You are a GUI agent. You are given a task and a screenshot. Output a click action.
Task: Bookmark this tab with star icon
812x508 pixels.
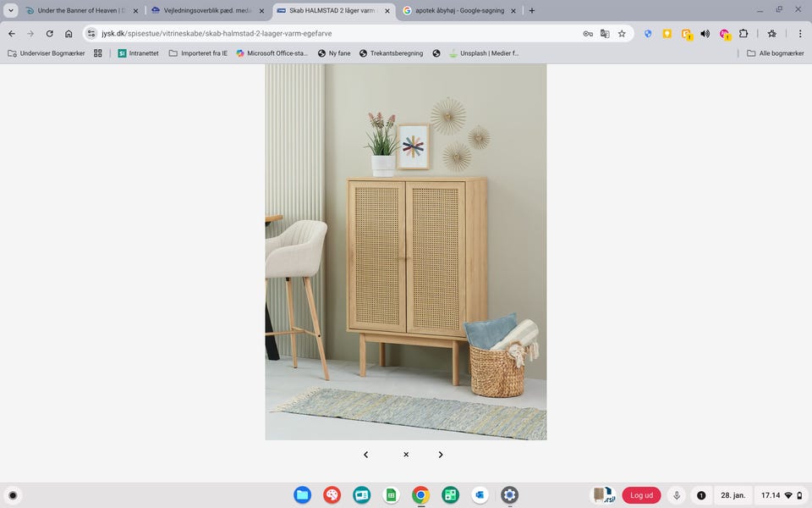(x=622, y=34)
